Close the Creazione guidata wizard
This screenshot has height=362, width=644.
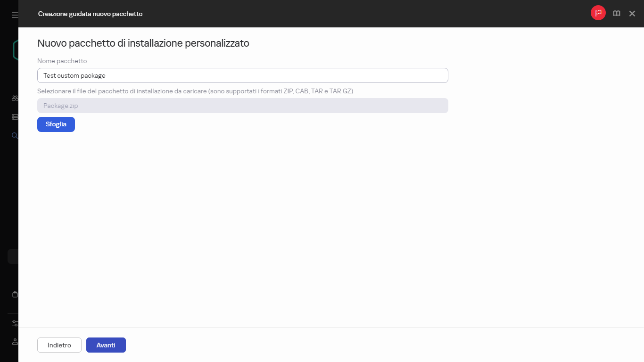pyautogui.click(x=632, y=13)
